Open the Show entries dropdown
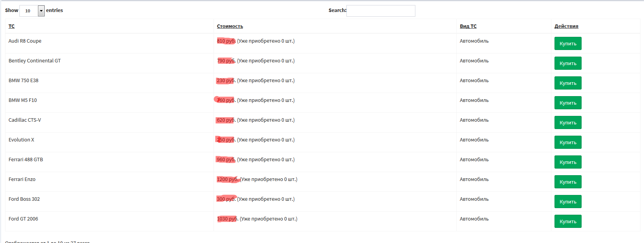The image size is (644, 243). point(32,10)
